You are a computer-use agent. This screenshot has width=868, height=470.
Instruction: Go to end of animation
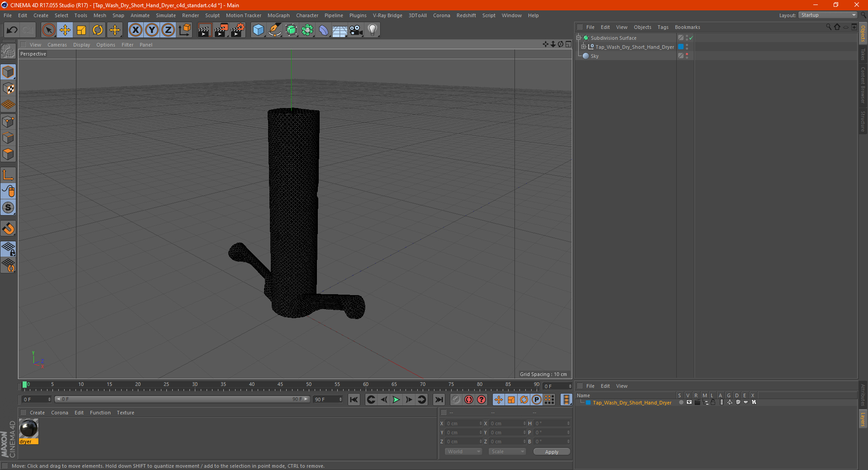point(439,399)
